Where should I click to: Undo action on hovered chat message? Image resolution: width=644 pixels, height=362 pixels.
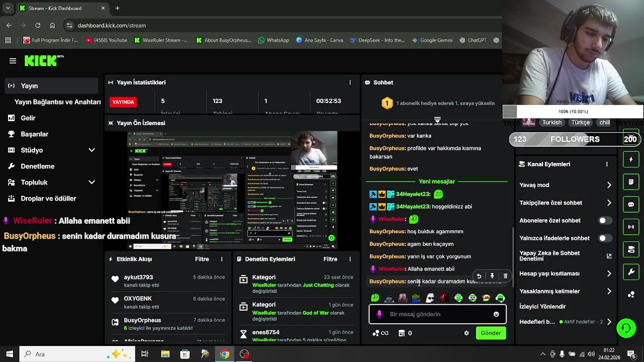[479, 276]
